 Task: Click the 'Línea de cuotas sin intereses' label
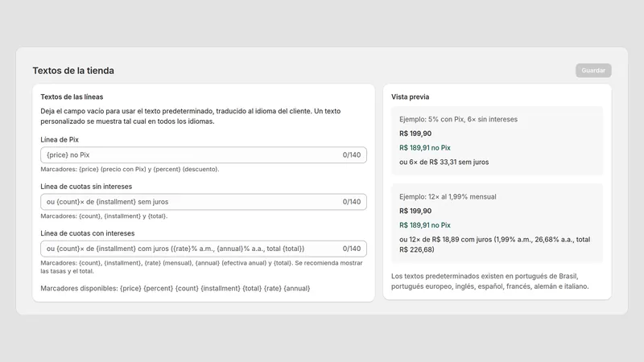coord(86,187)
